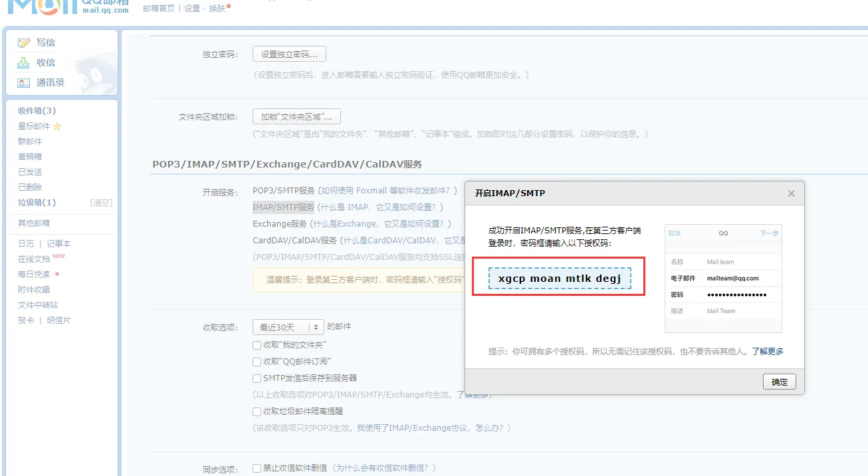Click 收信 receive link
The height and width of the screenshot is (476, 868).
(46, 62)
